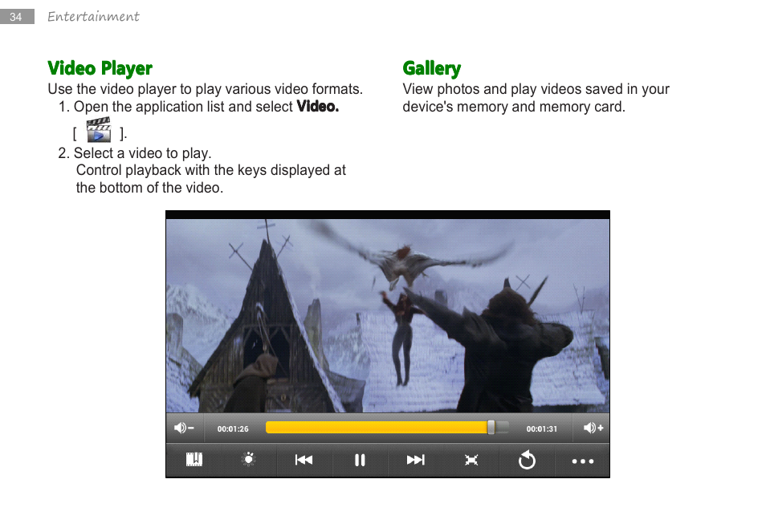Image resolution: width=766 pixels, height=532 pixels.
Task: Click the 'View photos and play videos' text
Action: (x=536, y=98)
